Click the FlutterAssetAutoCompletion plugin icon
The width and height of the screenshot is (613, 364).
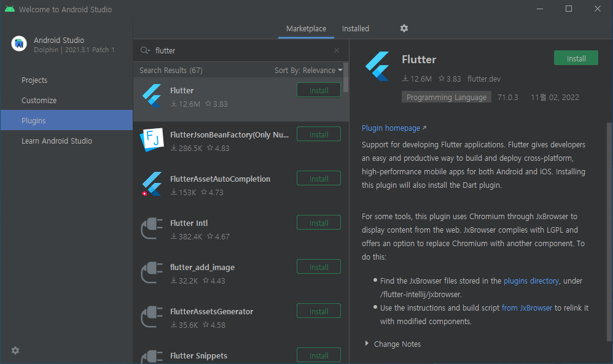(x=152, y=184)
